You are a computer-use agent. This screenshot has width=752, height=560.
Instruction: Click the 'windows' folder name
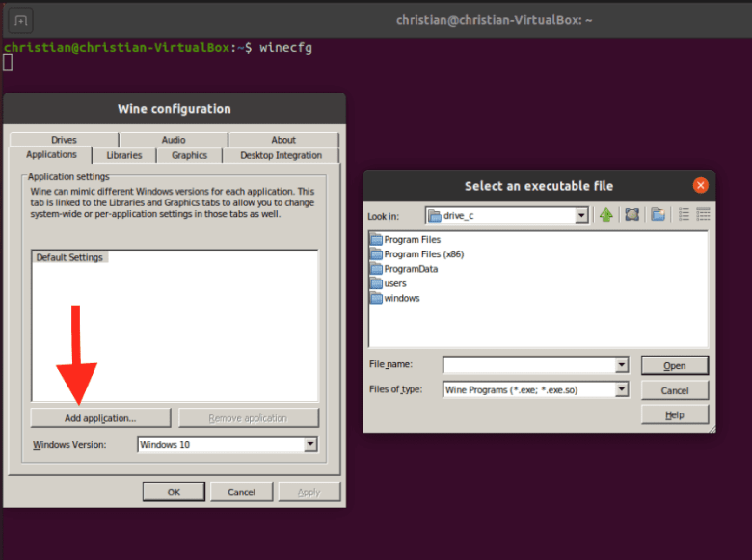[x=402, y=298]
